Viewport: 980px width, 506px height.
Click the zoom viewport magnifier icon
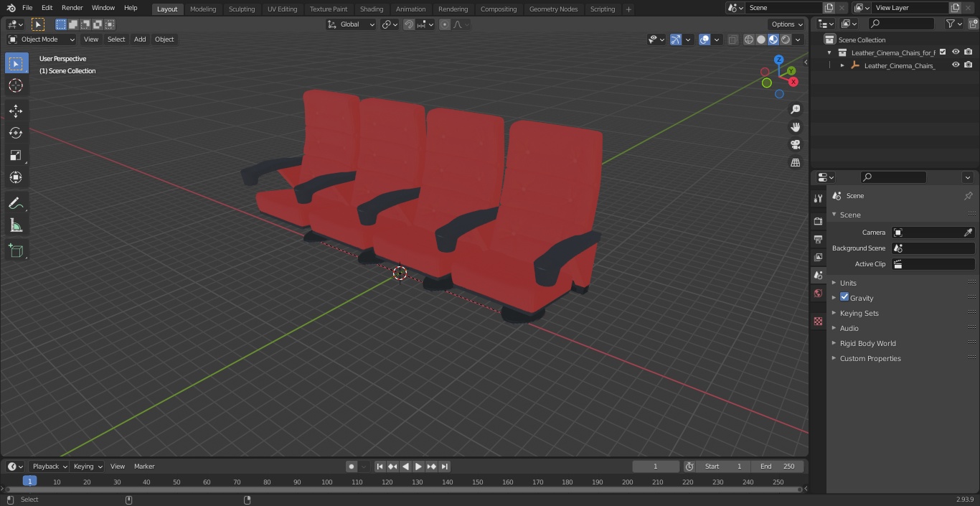point(795,109)
